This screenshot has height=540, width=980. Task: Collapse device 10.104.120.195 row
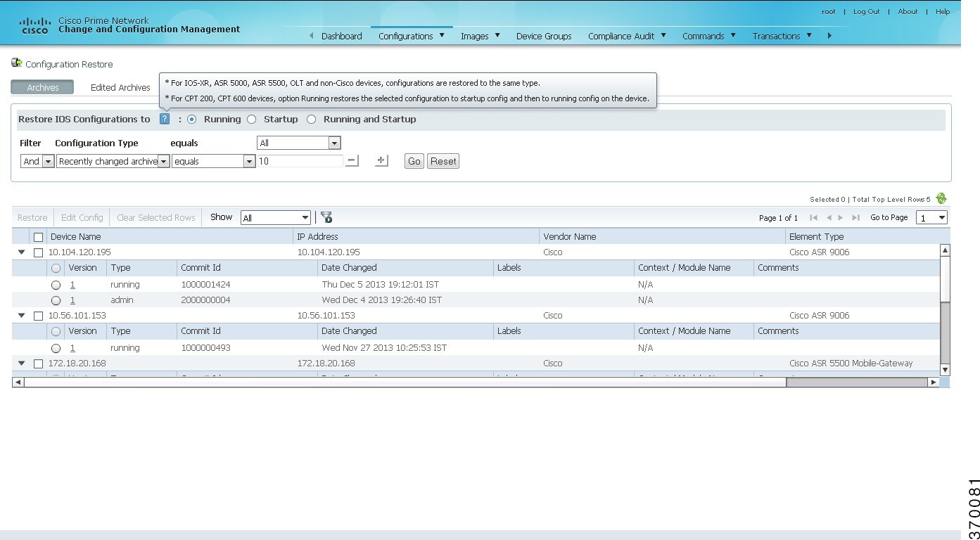pos(21,252)
